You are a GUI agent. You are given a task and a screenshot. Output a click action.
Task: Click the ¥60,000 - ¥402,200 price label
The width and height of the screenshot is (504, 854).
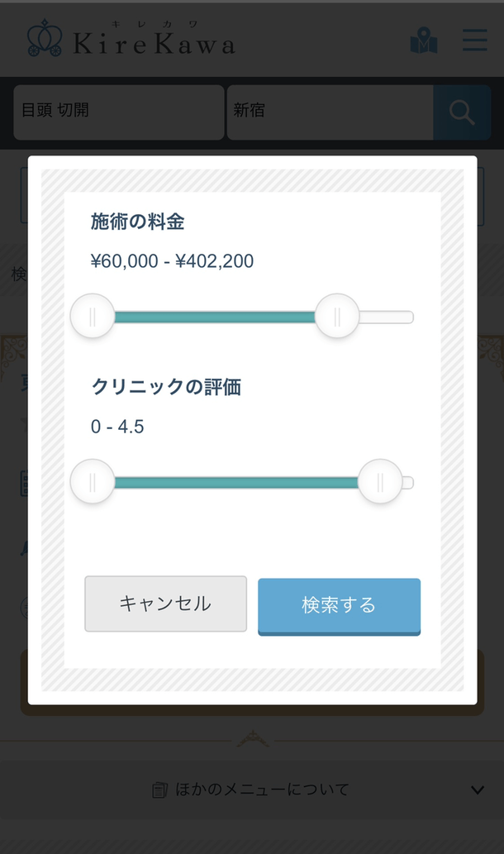(171, 260)
